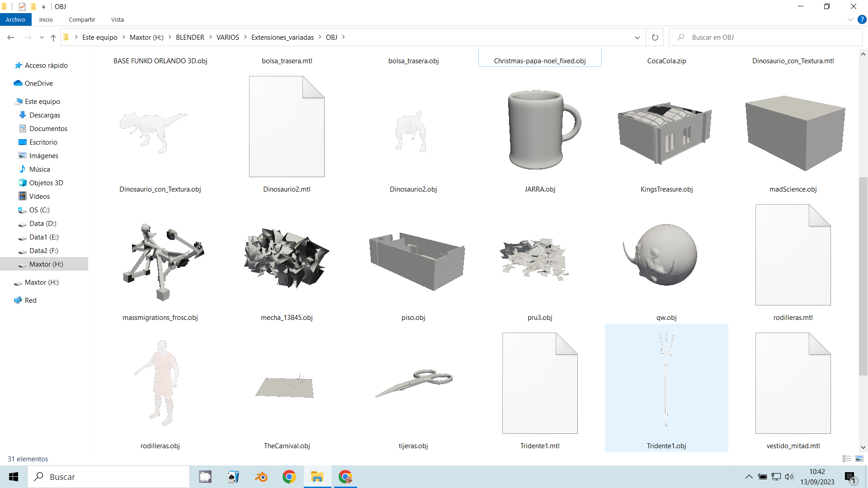868x488 pixels.
Task: Open address bar history dropdown
Action: tap(637, 38)
